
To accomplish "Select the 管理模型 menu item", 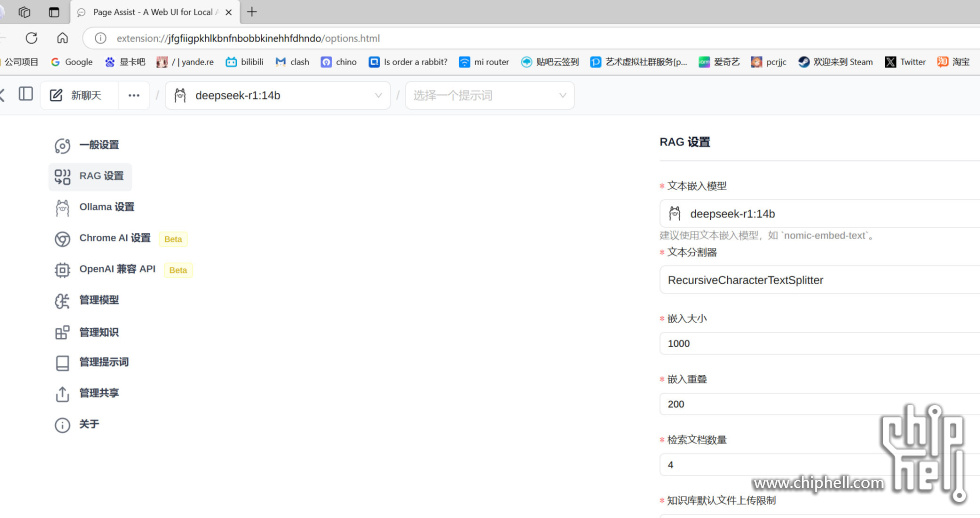I will [99, 300].
